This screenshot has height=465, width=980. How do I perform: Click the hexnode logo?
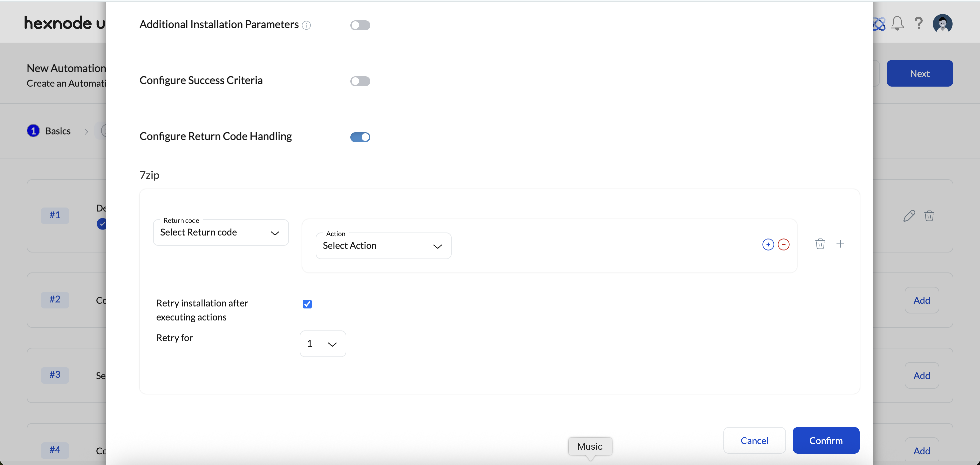click(x=65, y=23)
